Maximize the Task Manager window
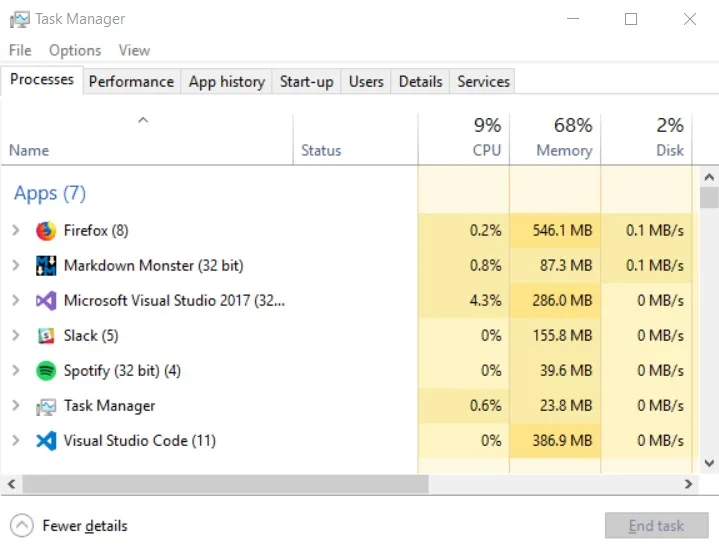Screen dimensions: 719x555 [631, 19]
